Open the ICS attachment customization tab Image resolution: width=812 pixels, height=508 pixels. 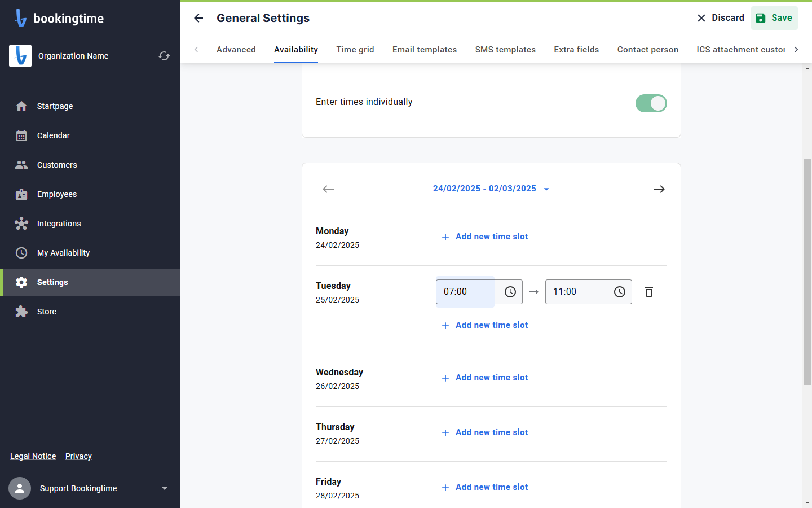740,50
